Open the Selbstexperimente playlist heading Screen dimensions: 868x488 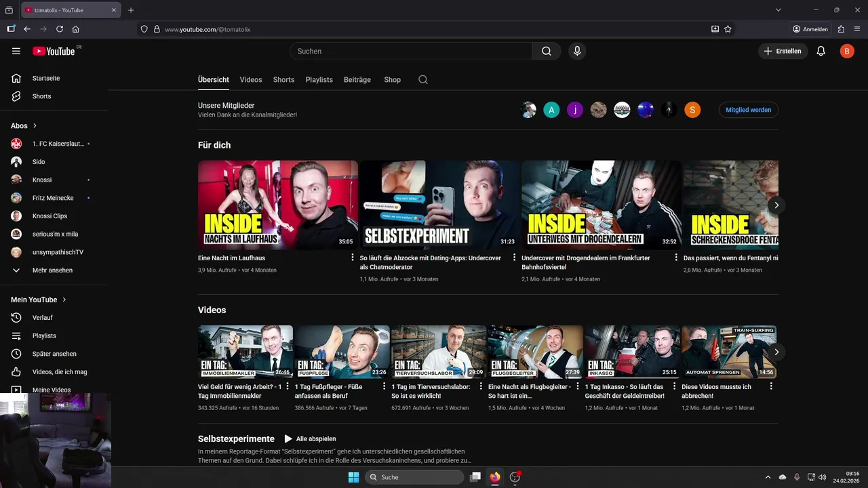tap(236, 439)
